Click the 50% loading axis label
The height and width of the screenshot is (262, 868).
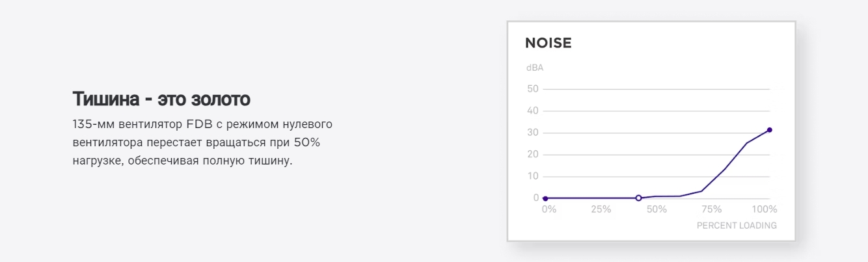click(657, 209)
